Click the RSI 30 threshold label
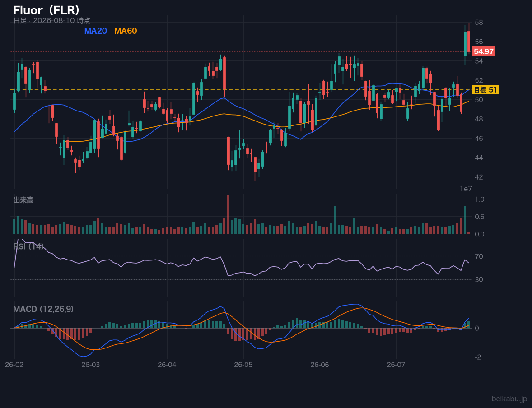 click(x=479, y=279)
